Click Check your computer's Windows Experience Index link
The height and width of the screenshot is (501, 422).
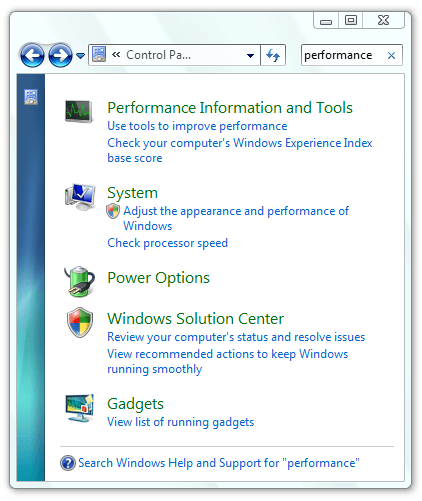click(240, 150)
